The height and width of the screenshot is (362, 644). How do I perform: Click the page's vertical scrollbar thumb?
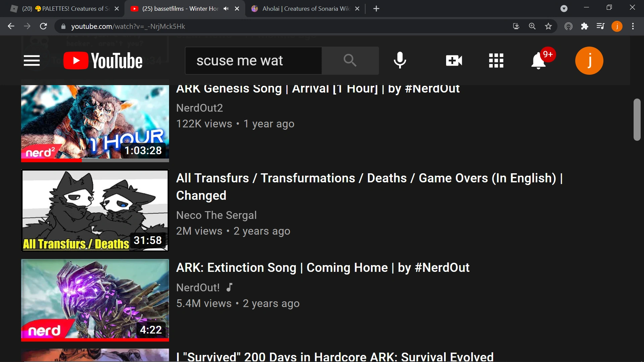coord(637,120)
